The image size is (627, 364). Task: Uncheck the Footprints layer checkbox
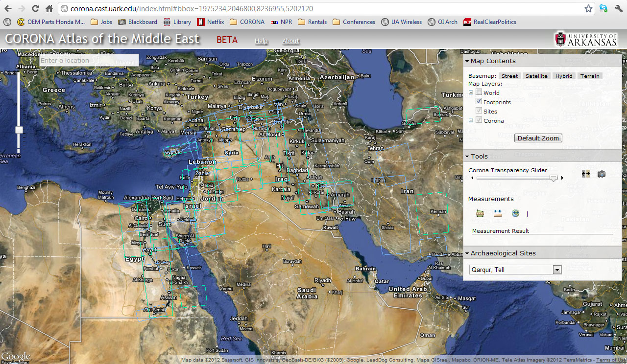point(479,101)
